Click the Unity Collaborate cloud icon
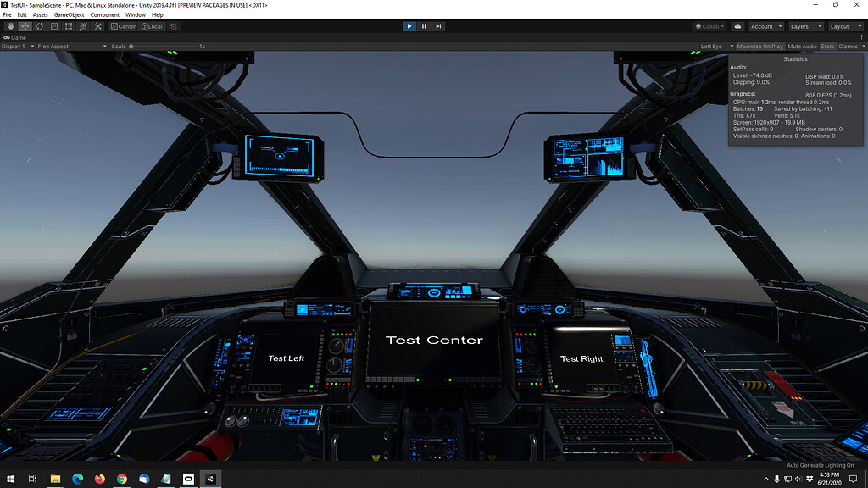Image resolution: width=868 pixels, height=488 pixels. click(x=737, y=26)
